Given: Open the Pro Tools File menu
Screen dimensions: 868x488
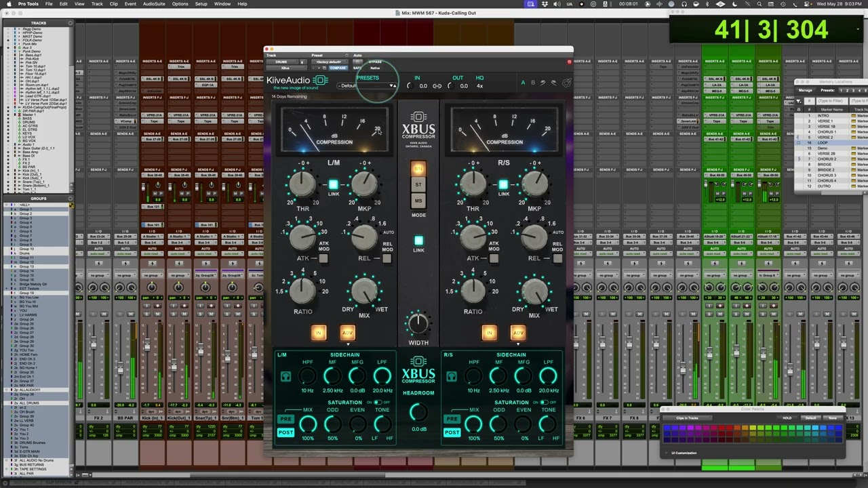Looking at the screenshot, I should click(49, 3).
